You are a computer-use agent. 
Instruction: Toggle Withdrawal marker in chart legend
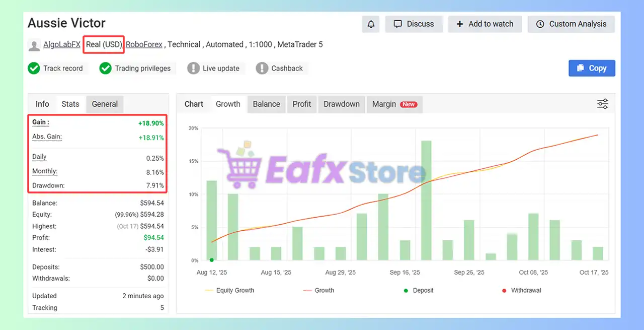[521, 290]
